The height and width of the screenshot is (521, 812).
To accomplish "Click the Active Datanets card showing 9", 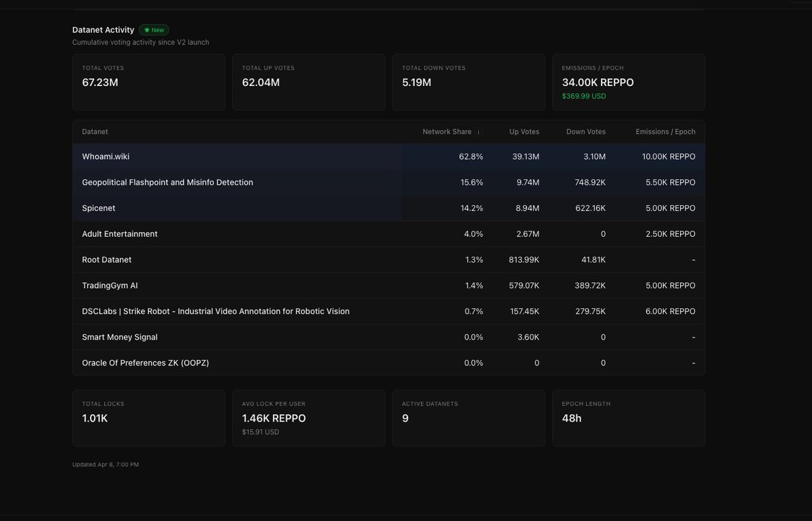I will pos(468,418).
